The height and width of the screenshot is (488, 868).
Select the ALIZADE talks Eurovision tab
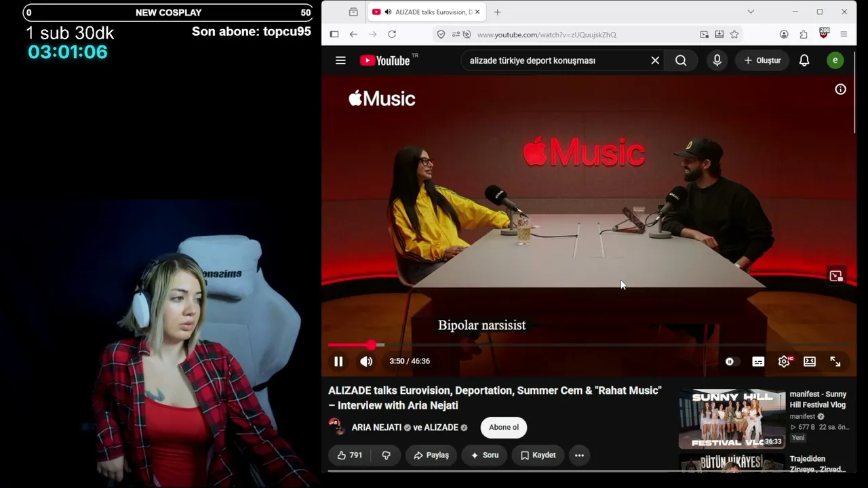point(426,12)
